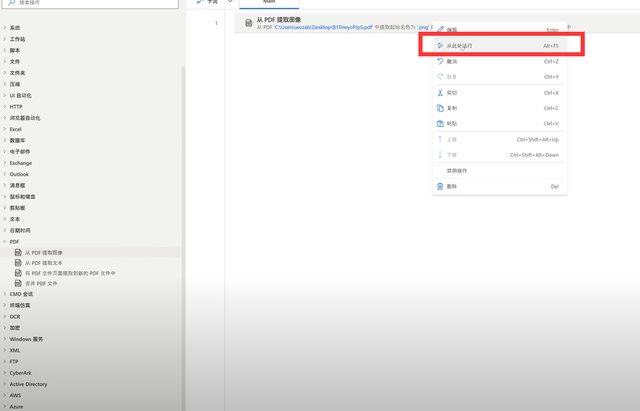Click the trash icon for 删除
Image resolution: width=640 pixels, height=411 pixels.
point(440,187)
